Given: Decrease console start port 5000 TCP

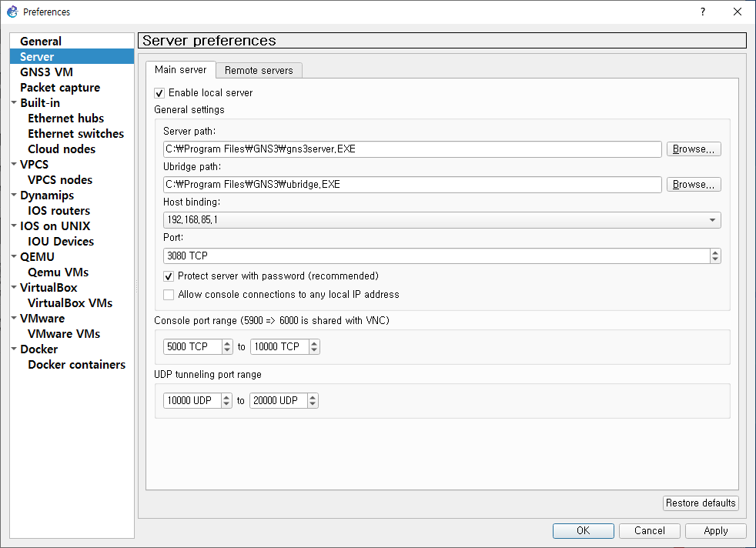Looking at the screenshot, I should 227,350.
